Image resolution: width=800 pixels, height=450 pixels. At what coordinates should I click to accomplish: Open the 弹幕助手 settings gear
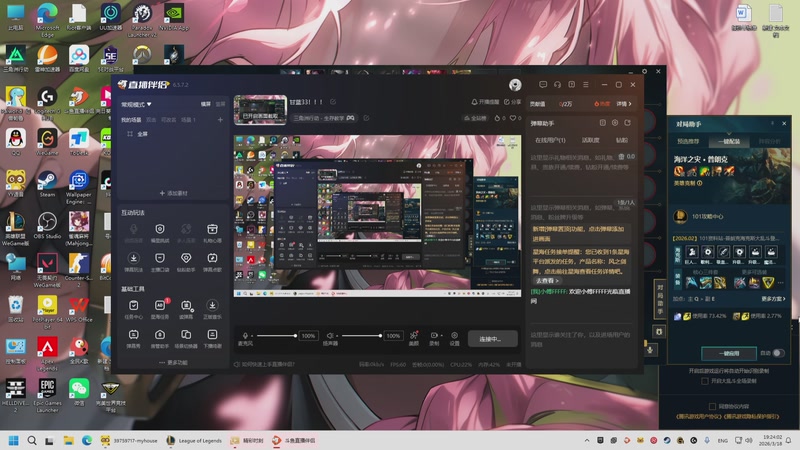point(615,123)
